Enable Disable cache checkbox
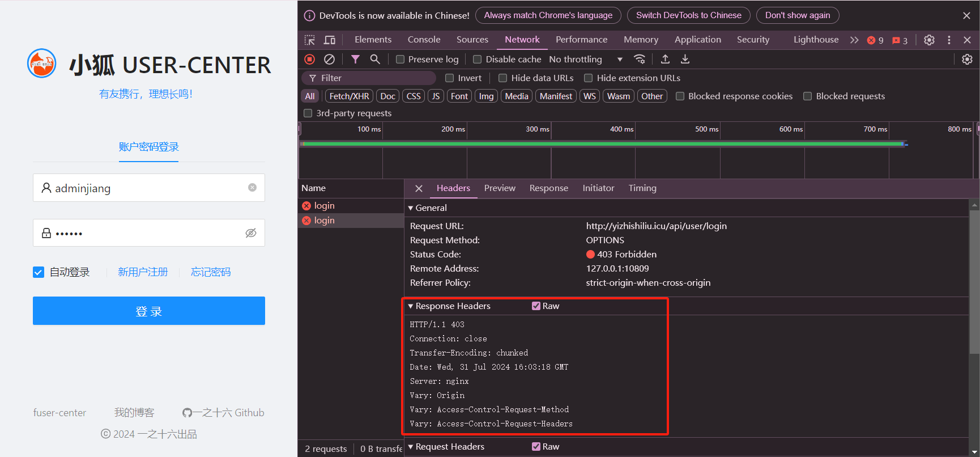 click(477, 59)
